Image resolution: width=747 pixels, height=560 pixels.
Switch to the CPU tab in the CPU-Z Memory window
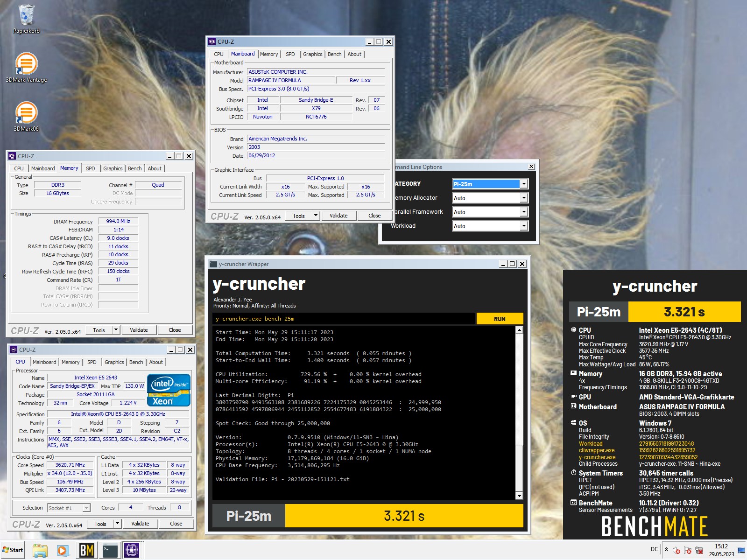point(19,168)
